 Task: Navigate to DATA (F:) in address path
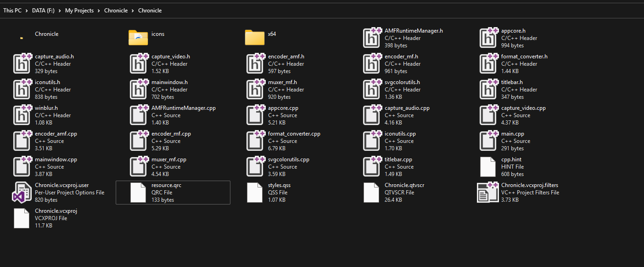click(x=43, y=11)
